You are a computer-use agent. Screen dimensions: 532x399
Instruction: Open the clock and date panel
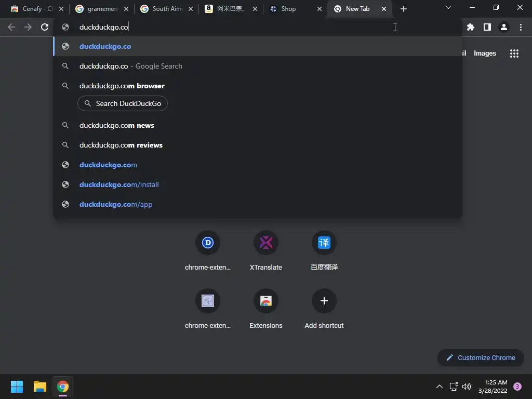[x=493, y=387]
